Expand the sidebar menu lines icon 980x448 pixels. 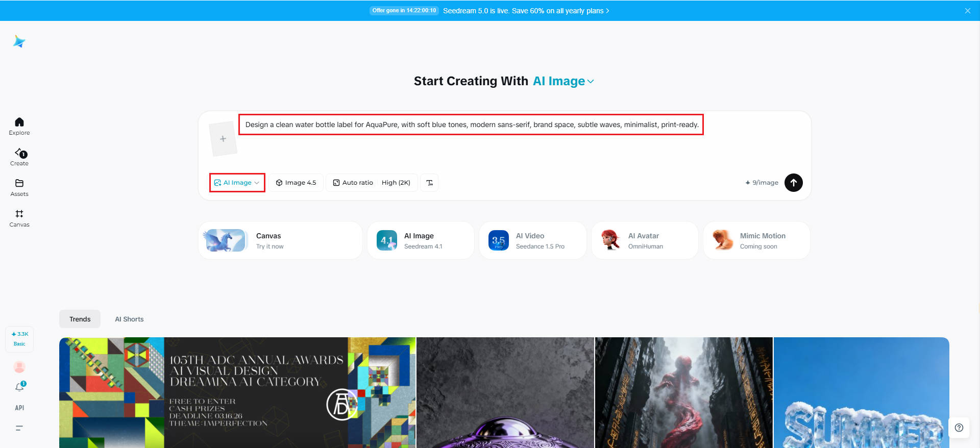coord(19,428)
